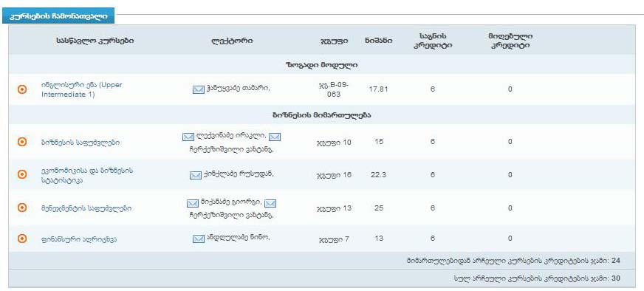Click the ნიშანი column header

[378, 41]
